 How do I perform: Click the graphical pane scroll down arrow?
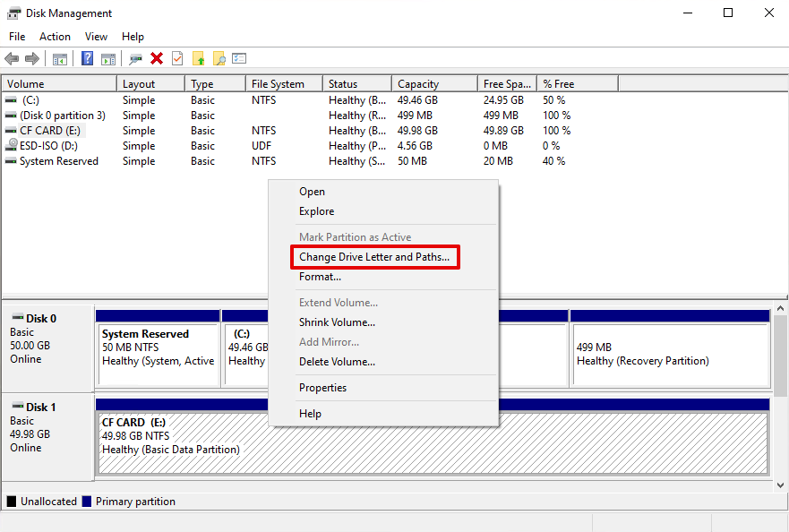[x=780, y=485]
